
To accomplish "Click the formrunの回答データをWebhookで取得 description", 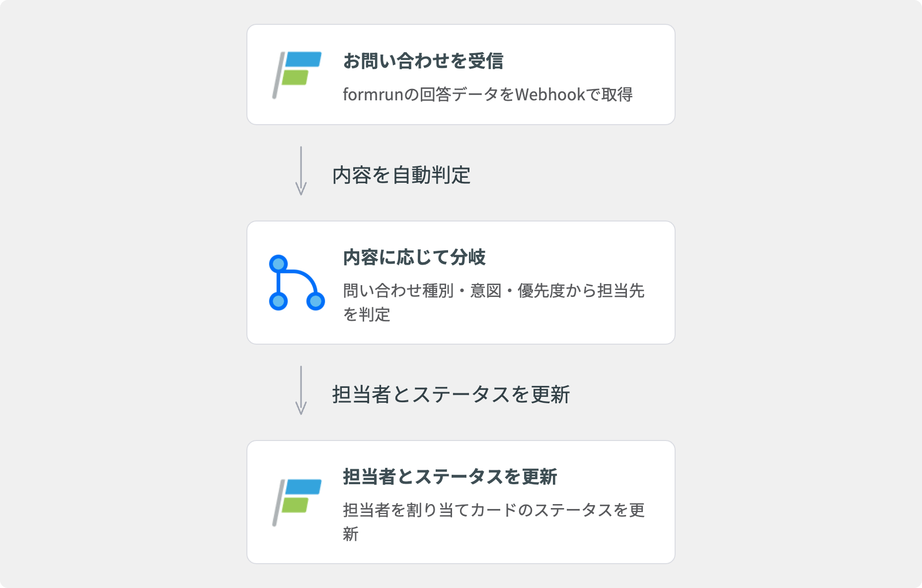I will (x=488, y=94).
